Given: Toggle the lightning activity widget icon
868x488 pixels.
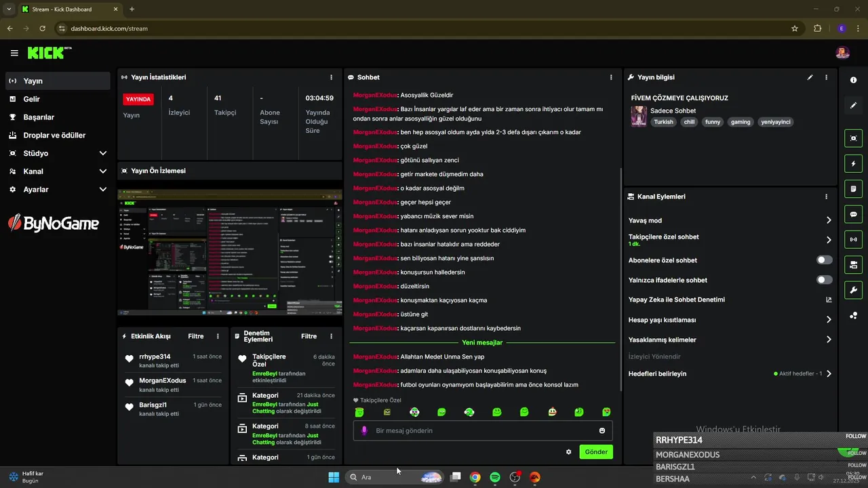Looking at the screenshot, I should (x=853, y=163).
